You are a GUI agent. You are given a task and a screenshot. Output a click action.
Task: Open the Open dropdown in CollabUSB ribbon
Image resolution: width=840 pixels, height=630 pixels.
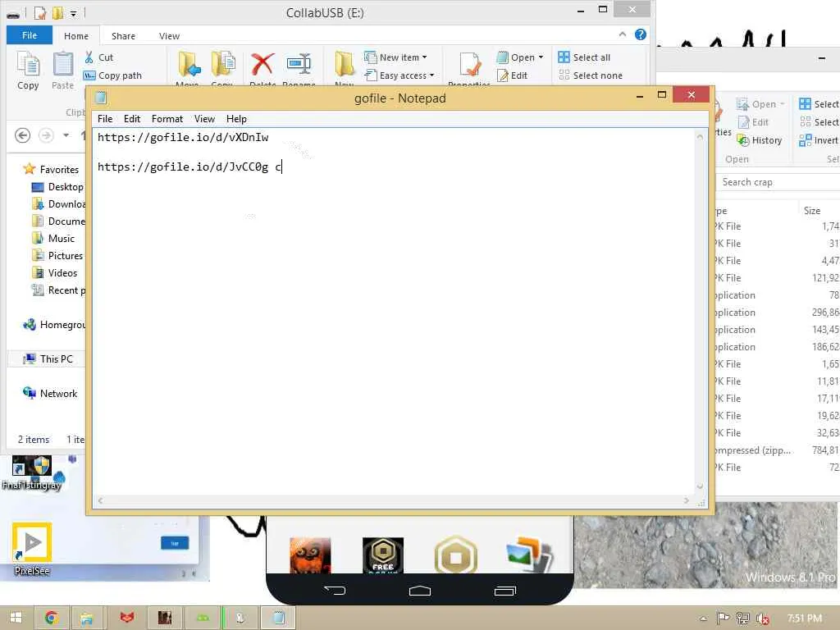click(x=519, y=57)
